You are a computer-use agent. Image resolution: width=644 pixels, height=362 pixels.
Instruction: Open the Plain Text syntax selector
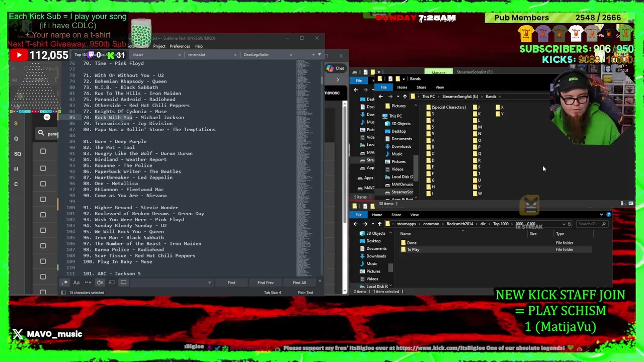305,292
